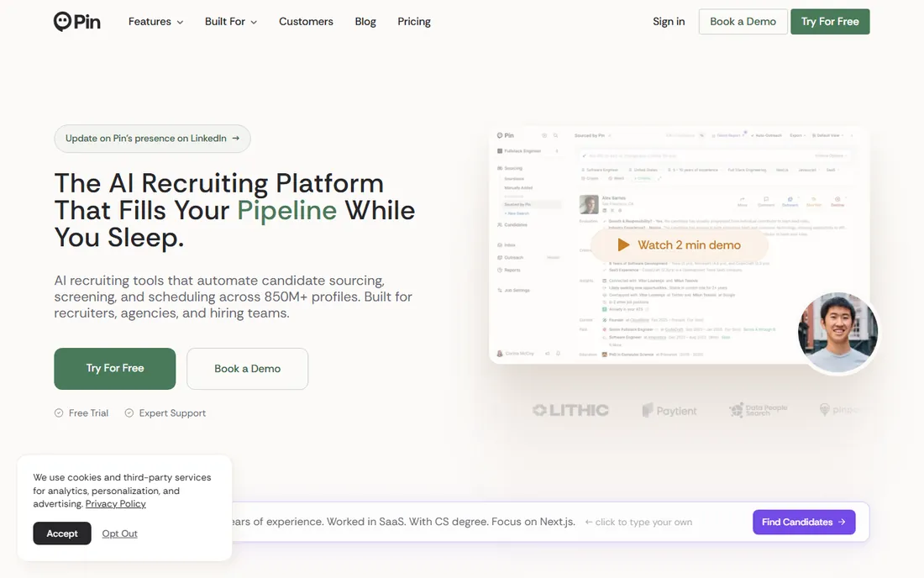Go to the Customers page

click(x=306, y=22)
